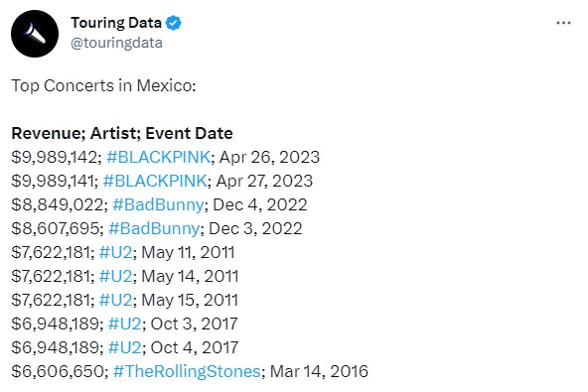
Task: Click the $9,989,142 revenue figure
Action: point(55,157)
